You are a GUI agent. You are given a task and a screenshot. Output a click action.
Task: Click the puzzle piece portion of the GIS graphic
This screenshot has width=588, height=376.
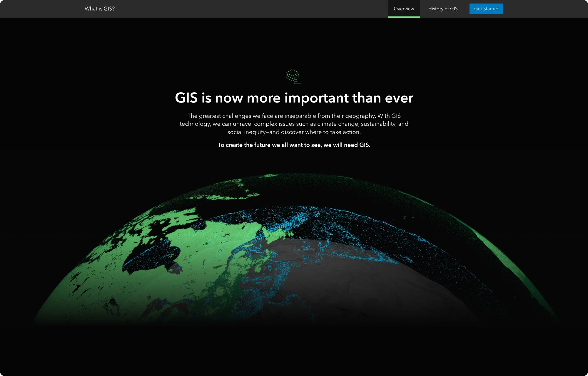[298, 80]
